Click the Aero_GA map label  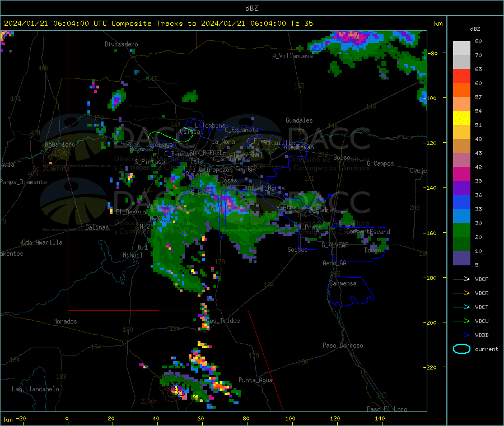coord(334,263)
